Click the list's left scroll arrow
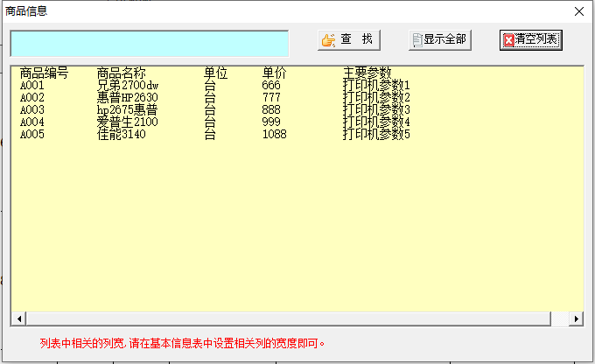This screenshot has width=595, height=364. pyautogui.click(x=18, y=318)
